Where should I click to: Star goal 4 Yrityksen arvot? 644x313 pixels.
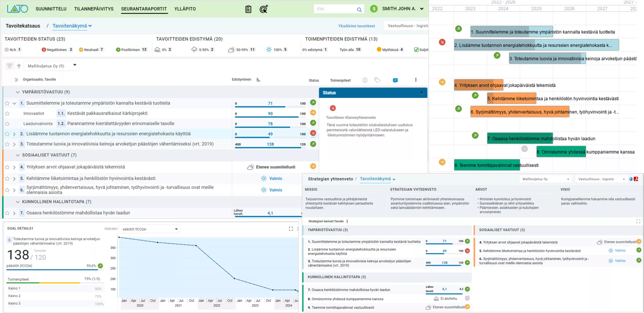(x=7, y=167)
